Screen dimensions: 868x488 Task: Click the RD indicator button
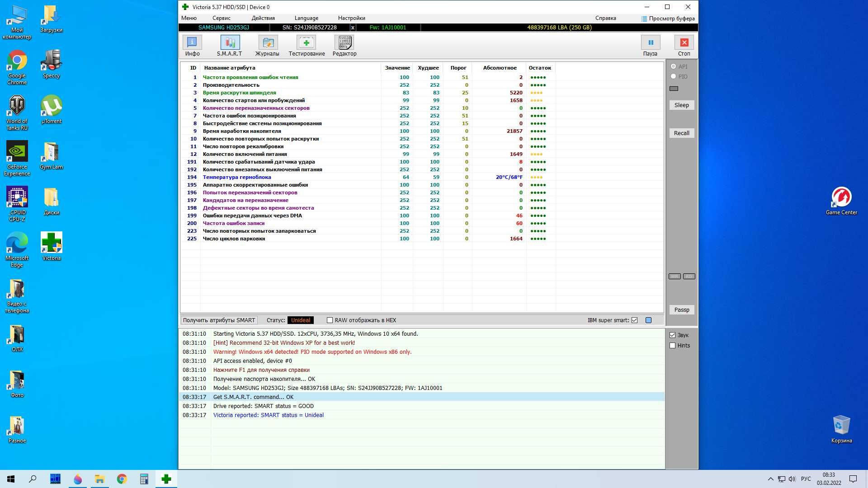click(x=689, y=277)
